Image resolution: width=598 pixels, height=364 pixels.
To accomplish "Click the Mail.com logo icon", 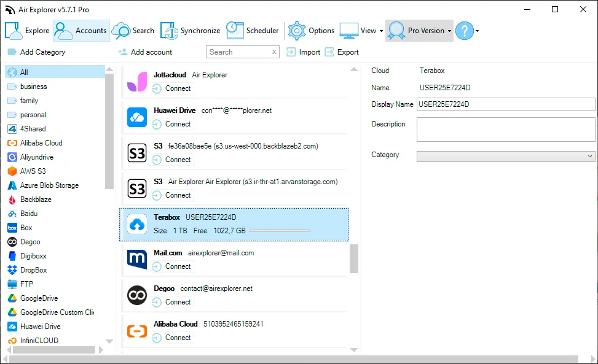I will coord(137,259).
